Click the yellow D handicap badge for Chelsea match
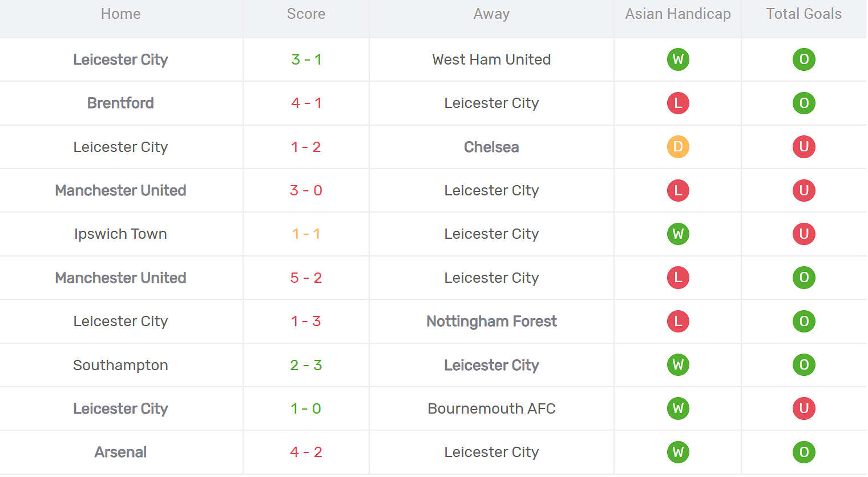This screenshot has width=868, height=477. pyautogui.click(x=678, y=147)
